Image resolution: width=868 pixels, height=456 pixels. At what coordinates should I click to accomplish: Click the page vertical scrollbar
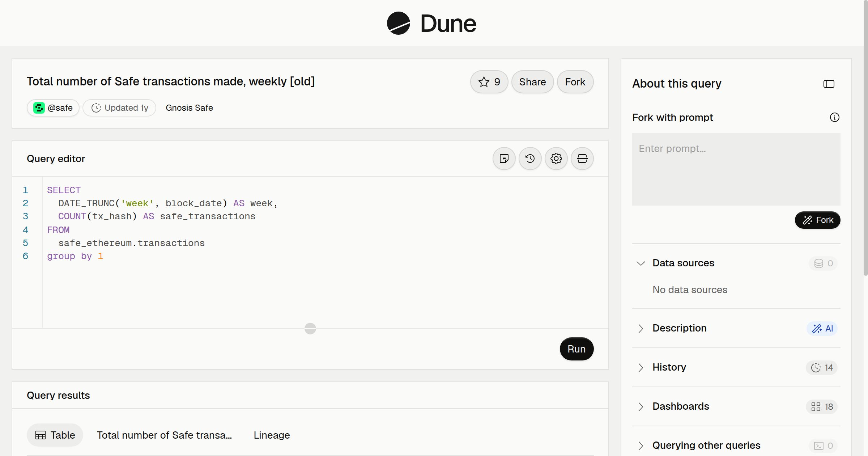865,138
